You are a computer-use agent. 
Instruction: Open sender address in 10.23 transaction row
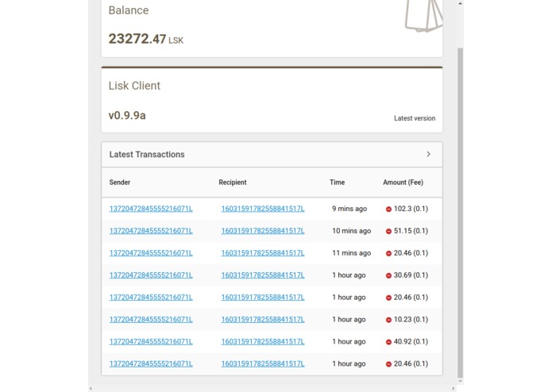pyautogui.click(x=151, y=320)
